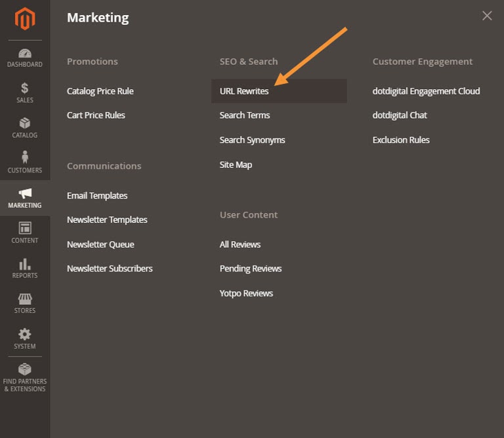Open the Reports bar chart icon
504x438 pixels.
pyautogui.click(x=25, y=264)
